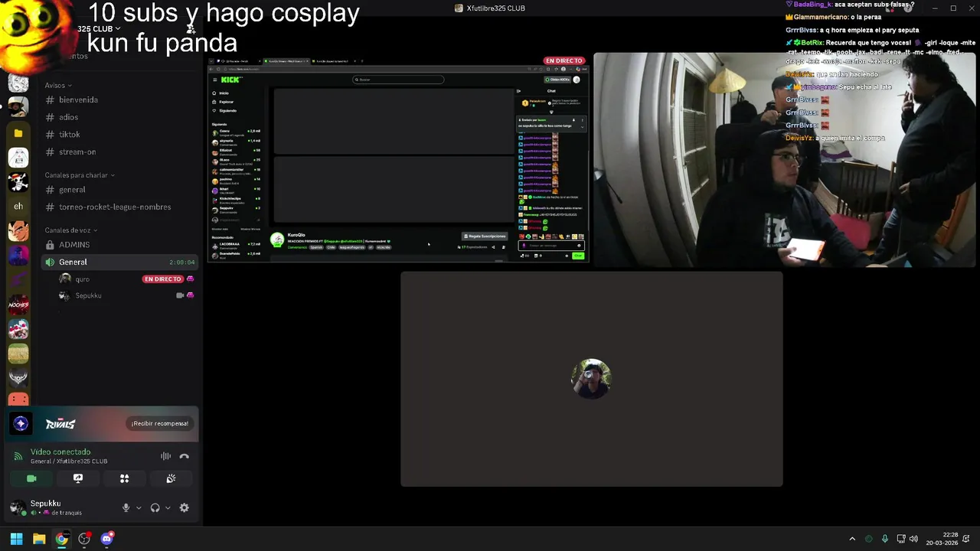Mute microphone in user panel
Viewport: 980px width, 551px height.
(126, 507)
